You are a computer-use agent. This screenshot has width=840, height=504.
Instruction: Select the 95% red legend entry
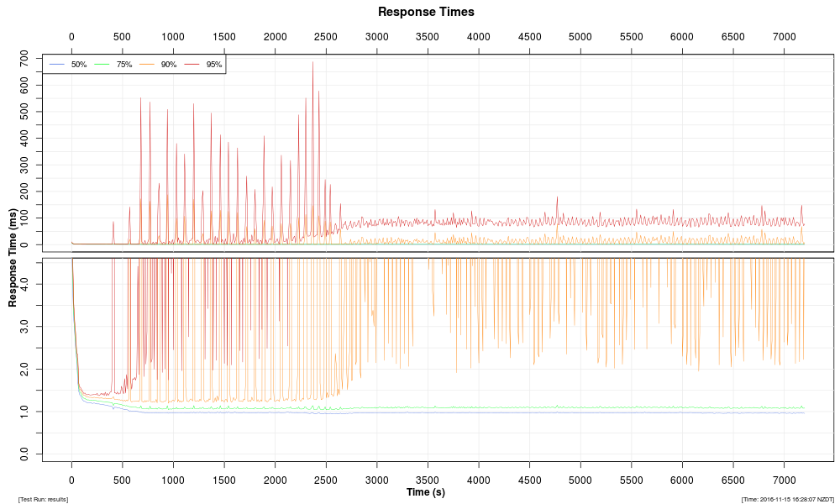pos(213,65)
